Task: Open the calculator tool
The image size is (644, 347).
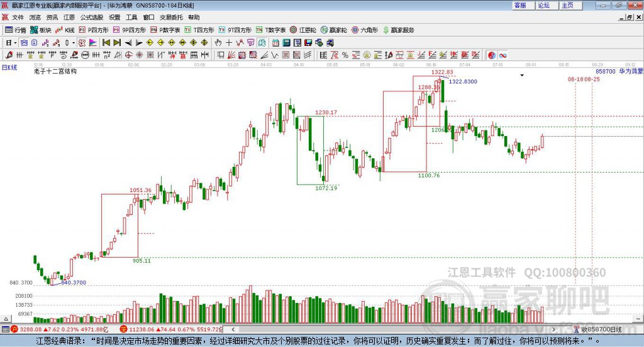Action: (x=286, y=43)
